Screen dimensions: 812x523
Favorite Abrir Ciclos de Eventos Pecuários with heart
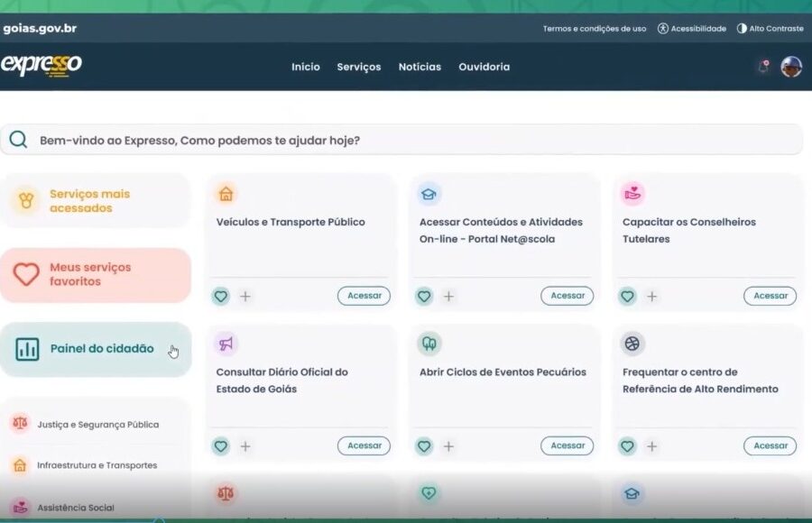pyautogui.click(x=424, y=445)
